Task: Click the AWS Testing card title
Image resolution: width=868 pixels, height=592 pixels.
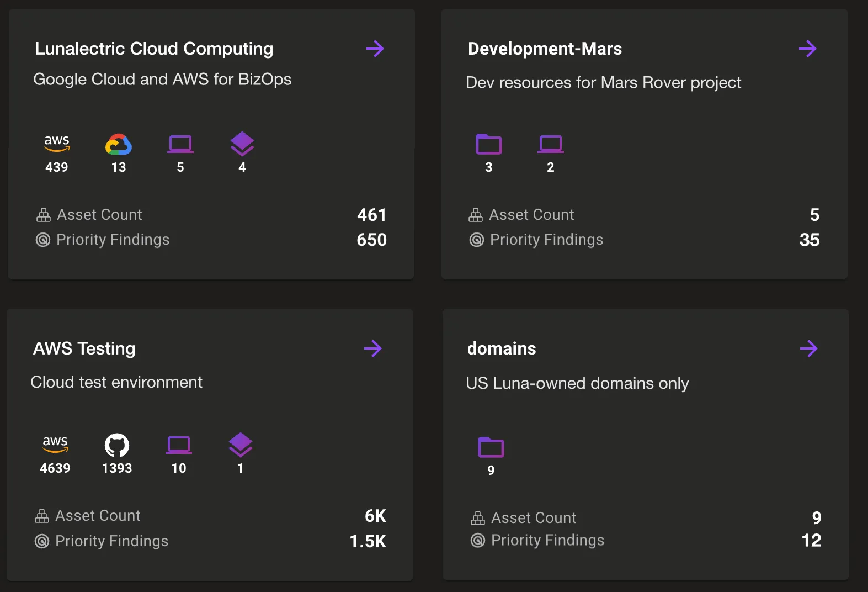Action: click(x=84, y=348)
